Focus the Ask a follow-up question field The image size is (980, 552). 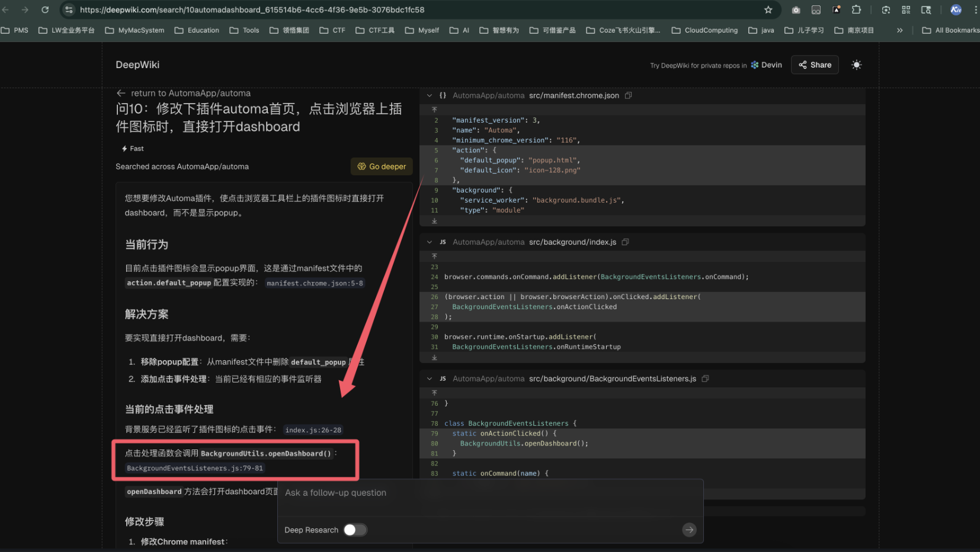point(490,493)
